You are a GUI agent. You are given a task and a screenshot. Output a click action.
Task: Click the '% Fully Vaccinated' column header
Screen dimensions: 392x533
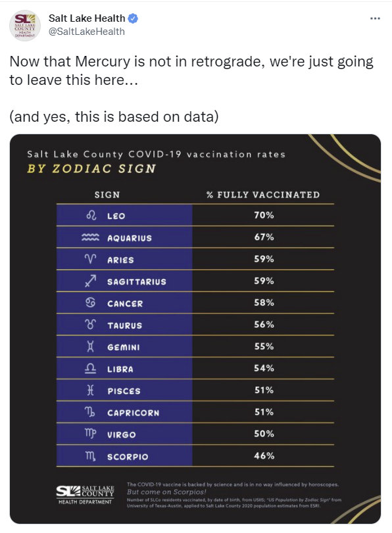tap(263, 195)
